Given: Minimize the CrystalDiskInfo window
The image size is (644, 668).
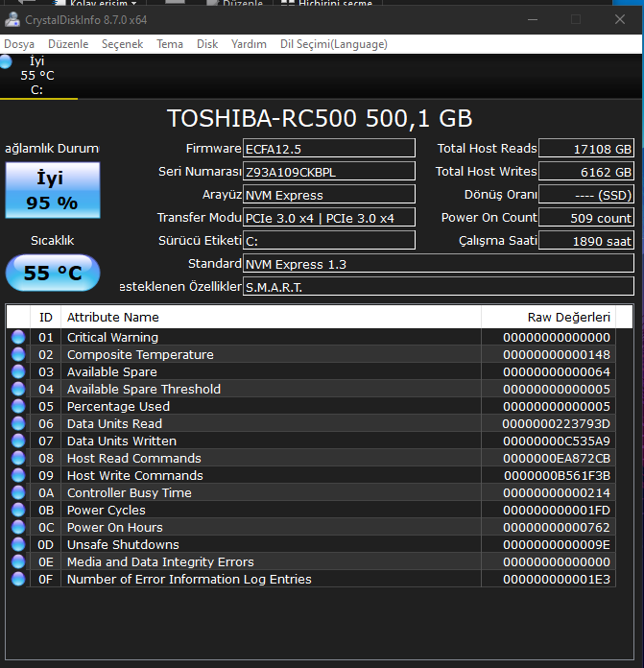Looking at the screenshot, I should (533, 19).
